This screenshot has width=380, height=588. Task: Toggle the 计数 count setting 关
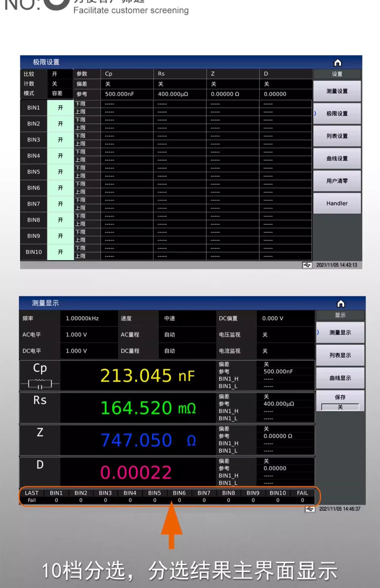(x=60, y=84)
